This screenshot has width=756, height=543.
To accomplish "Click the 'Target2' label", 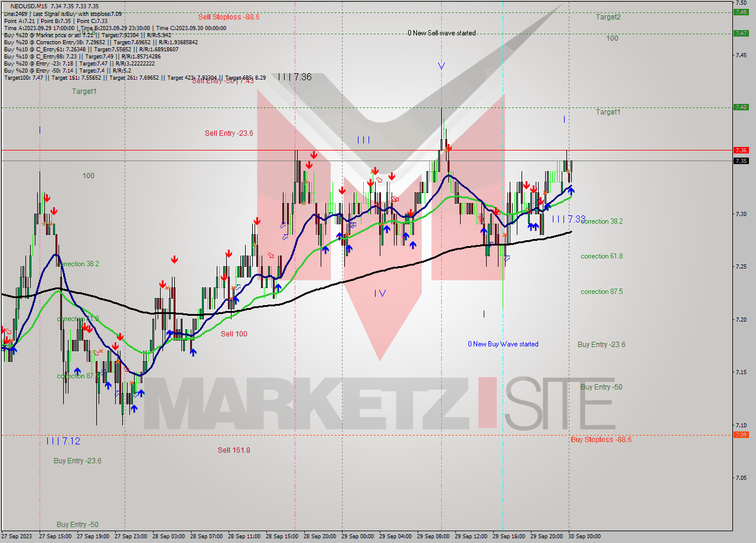I will 608,17.
